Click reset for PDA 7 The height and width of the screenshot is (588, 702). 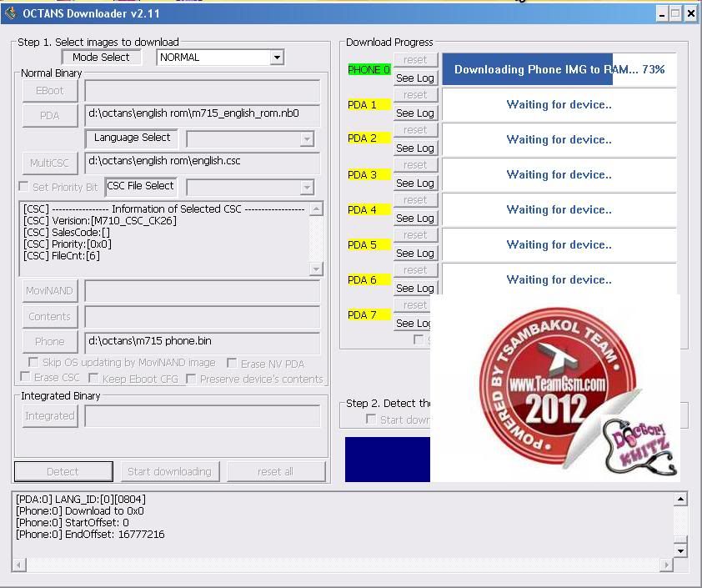[x=412, y=305]
